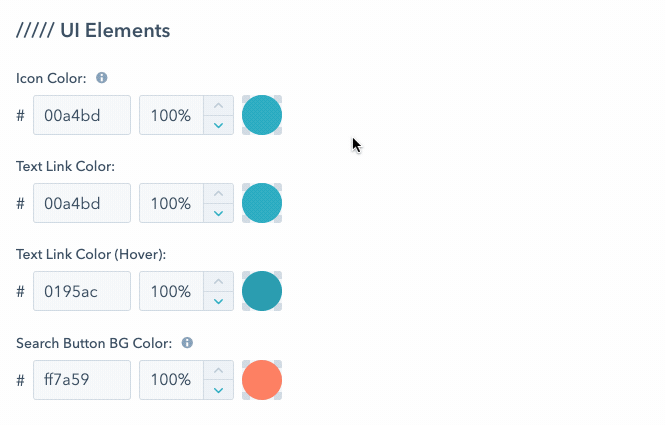The height and width of the screenshot is (425, 665).
Task: Open the Icon Color swatch picker
Action: (x=262, y=115)
